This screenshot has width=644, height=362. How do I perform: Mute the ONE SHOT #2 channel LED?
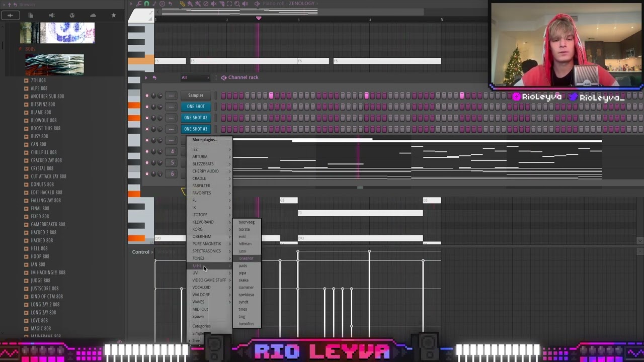click(147, 118)
